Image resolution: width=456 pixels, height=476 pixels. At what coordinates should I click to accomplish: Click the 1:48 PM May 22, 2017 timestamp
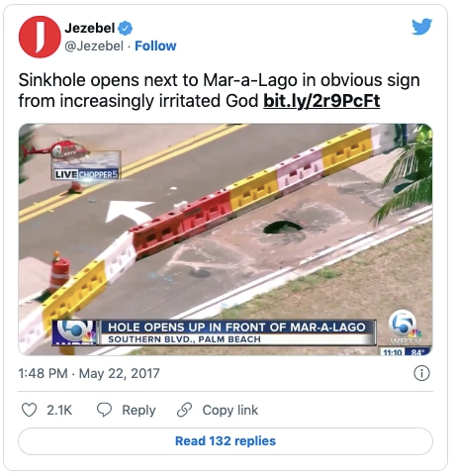coord(89,373)
